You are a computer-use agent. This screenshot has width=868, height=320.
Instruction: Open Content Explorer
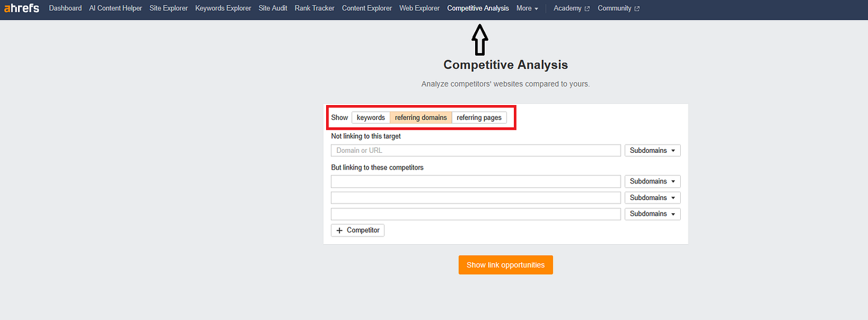pyautogui.click(x=367, y=8)
